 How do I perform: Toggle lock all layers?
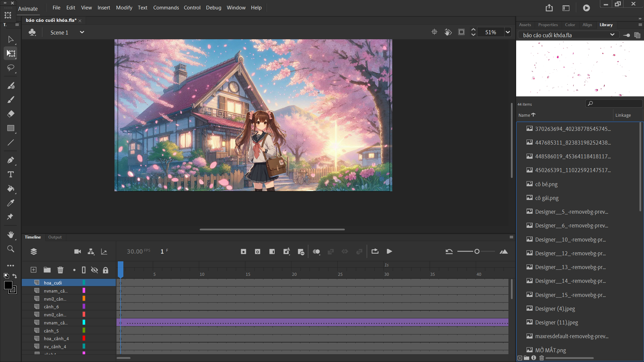[106, 270]
